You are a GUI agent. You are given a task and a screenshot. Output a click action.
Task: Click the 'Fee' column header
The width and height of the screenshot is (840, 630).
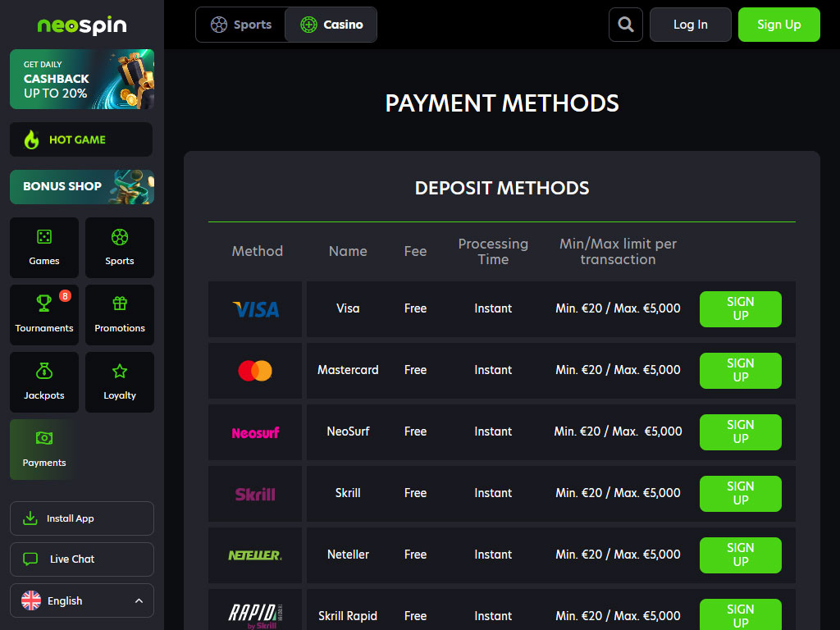point(415,251)
